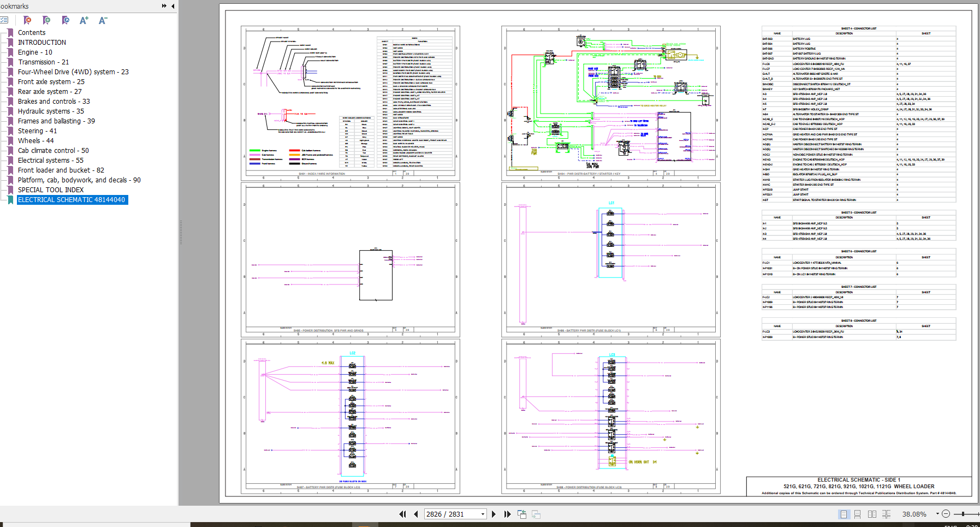Open the zoom percentage dropdown arrow
The image size is (980, 527).
[937, 514]
